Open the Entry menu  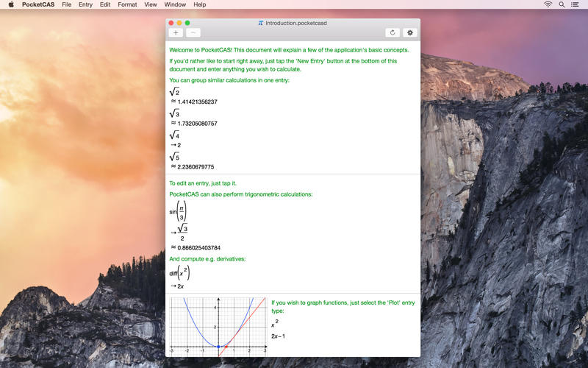click(85, 4)
